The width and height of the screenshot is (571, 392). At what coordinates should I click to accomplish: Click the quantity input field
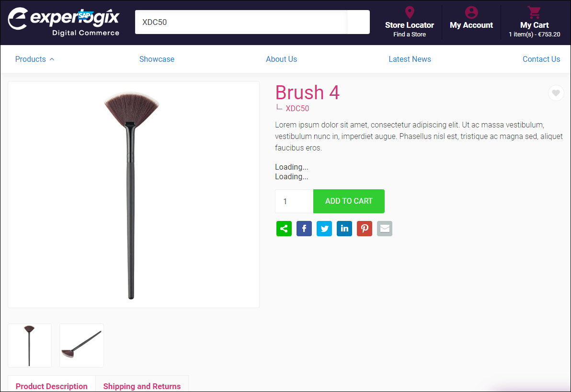pyautogui.click(x=294, y=201)
